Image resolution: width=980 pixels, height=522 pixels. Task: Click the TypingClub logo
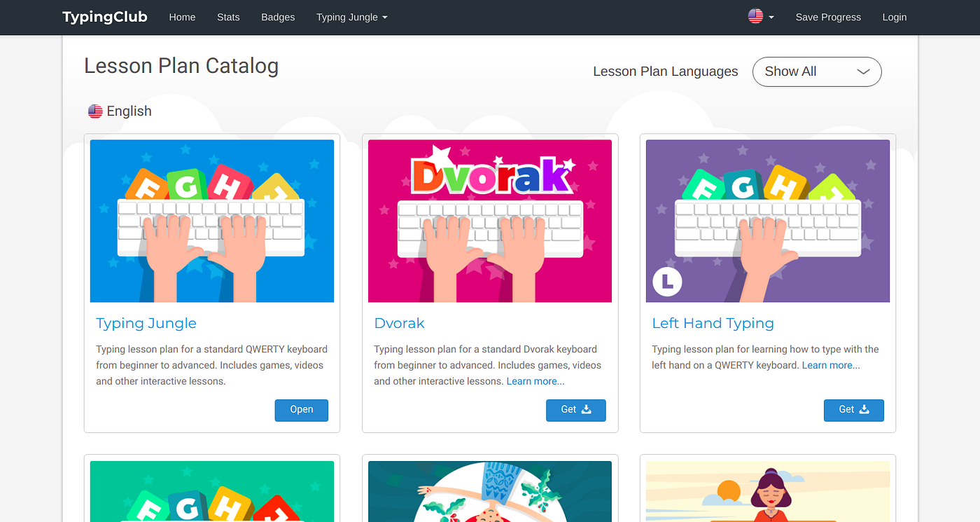(x=104, y=17)
